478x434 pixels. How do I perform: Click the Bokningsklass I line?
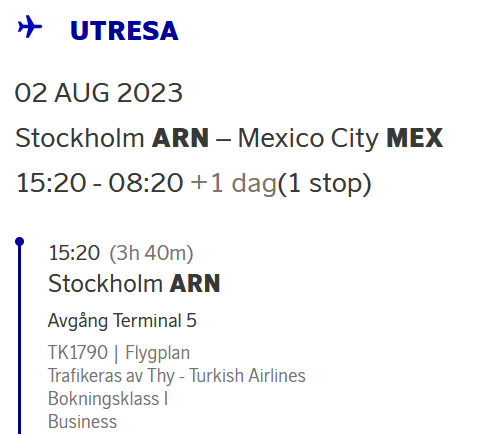(x=108, y=399)
